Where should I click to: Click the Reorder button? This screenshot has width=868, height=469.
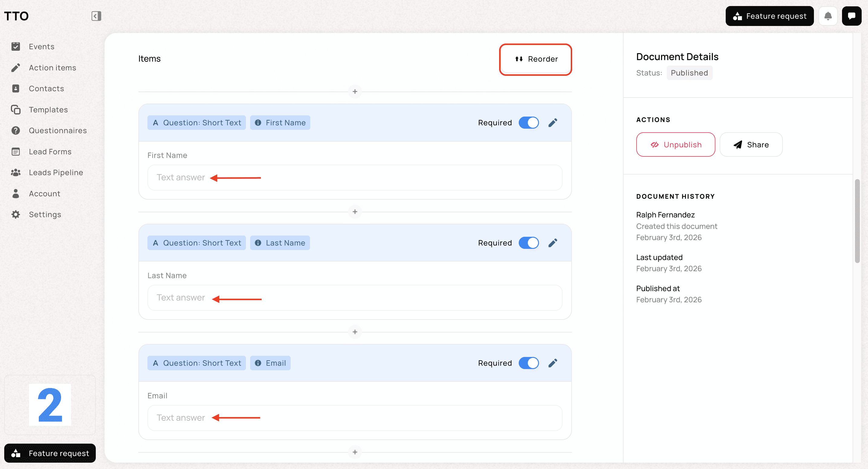click(x=535, y=59)
